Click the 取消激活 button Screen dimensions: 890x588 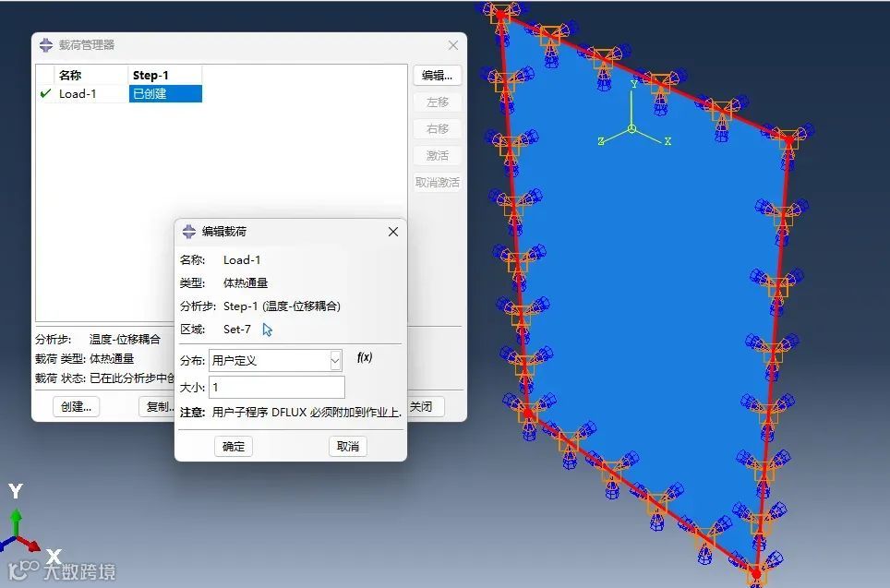tap(437, 182)
